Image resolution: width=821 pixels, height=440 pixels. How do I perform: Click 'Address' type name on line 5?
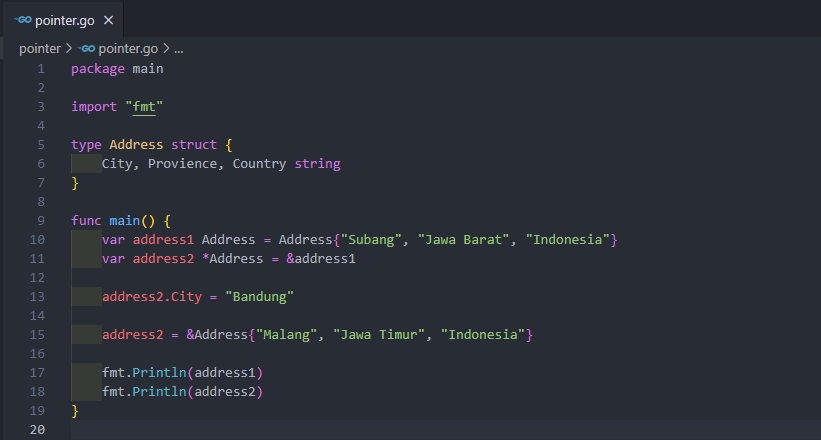(136, 145)
